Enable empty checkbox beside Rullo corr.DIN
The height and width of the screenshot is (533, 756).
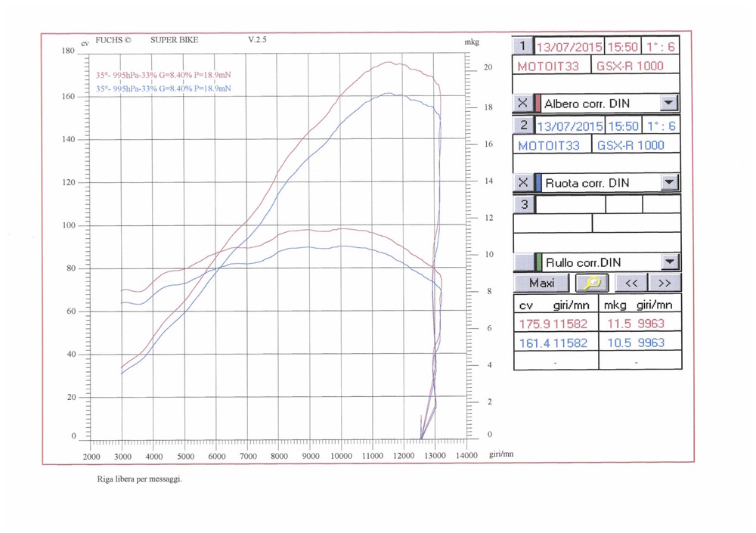[523, 262]
